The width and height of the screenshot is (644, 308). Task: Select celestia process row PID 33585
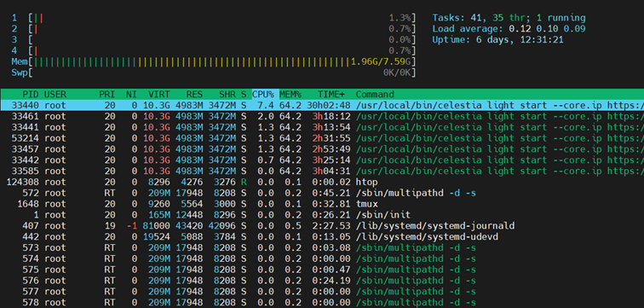pos(322,171)
